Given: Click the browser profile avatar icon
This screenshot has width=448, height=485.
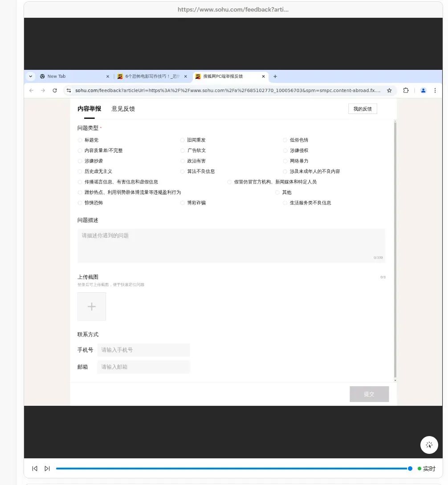Looking at the screenshot, I should click(x=423, y=90).
